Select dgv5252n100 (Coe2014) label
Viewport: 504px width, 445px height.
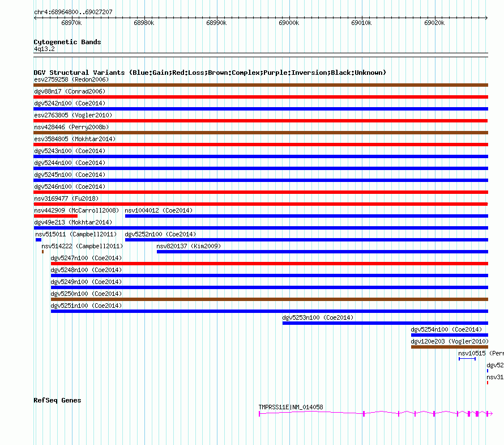(x=160, y=234)
